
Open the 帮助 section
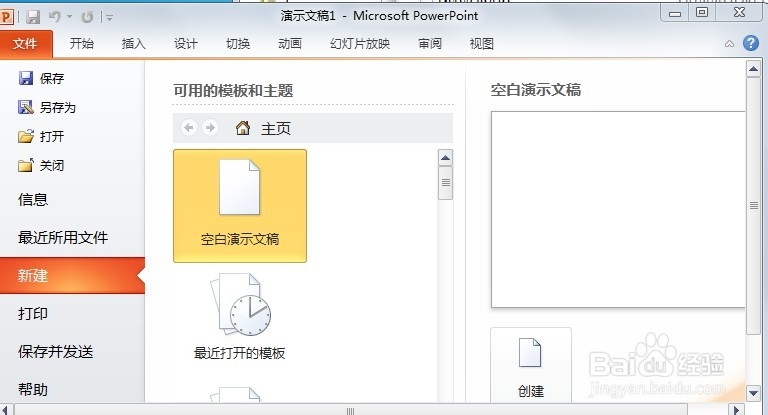(x=33, y=390)
